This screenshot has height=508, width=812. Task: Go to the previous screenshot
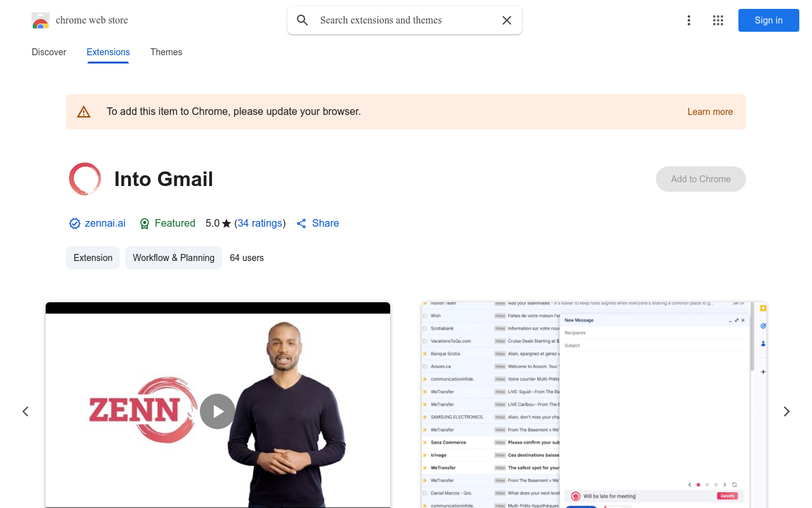click(x=25, y=411)
